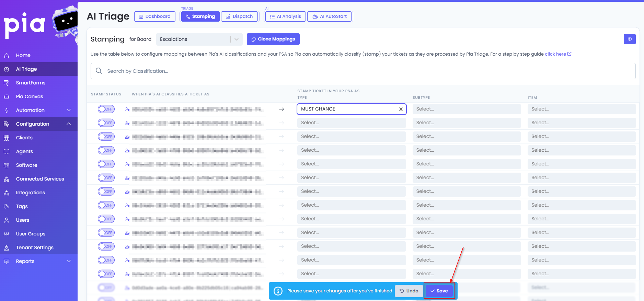Image resolution: width=644 pixels, height=301 pixels.
Task: Toggle the third row stamp status switch
Action: pyautogui.click(x=106, y=137)
